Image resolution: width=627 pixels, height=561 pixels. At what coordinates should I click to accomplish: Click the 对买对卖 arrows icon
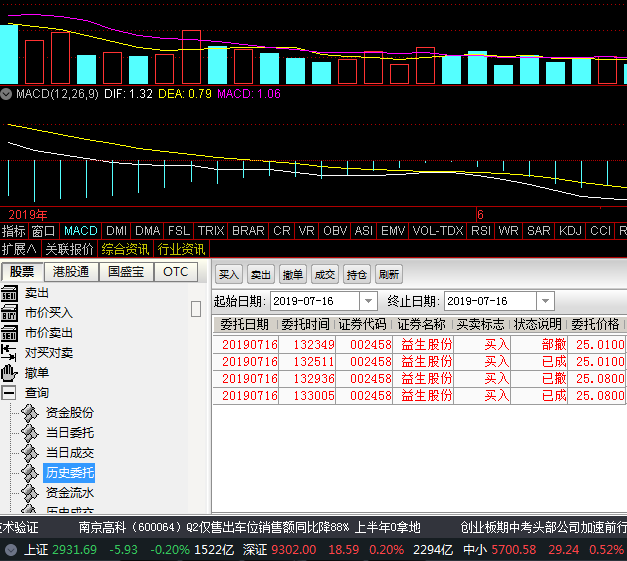pyautogui.click(x=8, y=353)
